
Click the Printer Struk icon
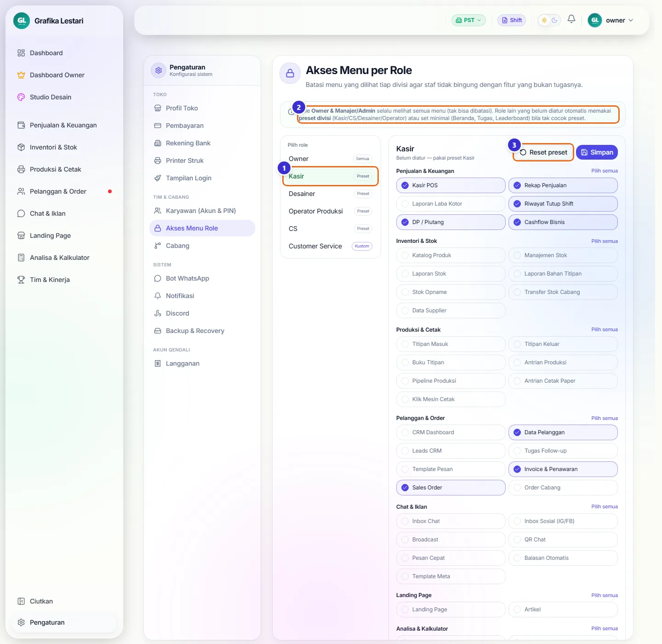158,161
